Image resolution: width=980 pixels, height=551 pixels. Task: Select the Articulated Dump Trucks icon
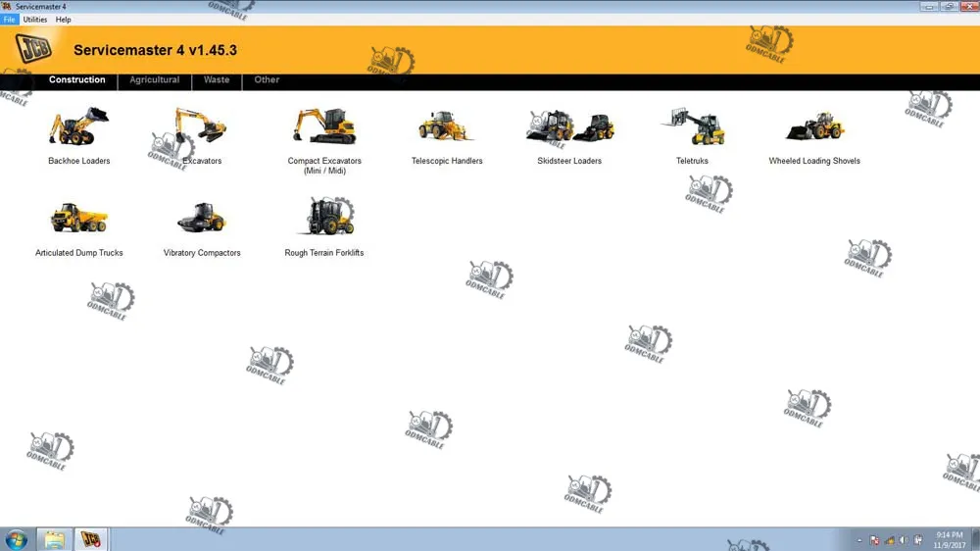[x=79, y=218]
